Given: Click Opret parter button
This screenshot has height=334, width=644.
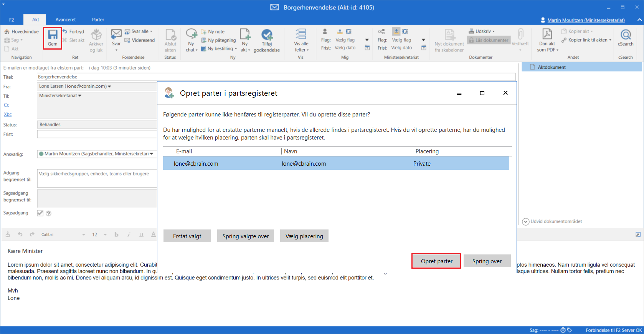Looking at the screenshot, I should coord(436,261).
